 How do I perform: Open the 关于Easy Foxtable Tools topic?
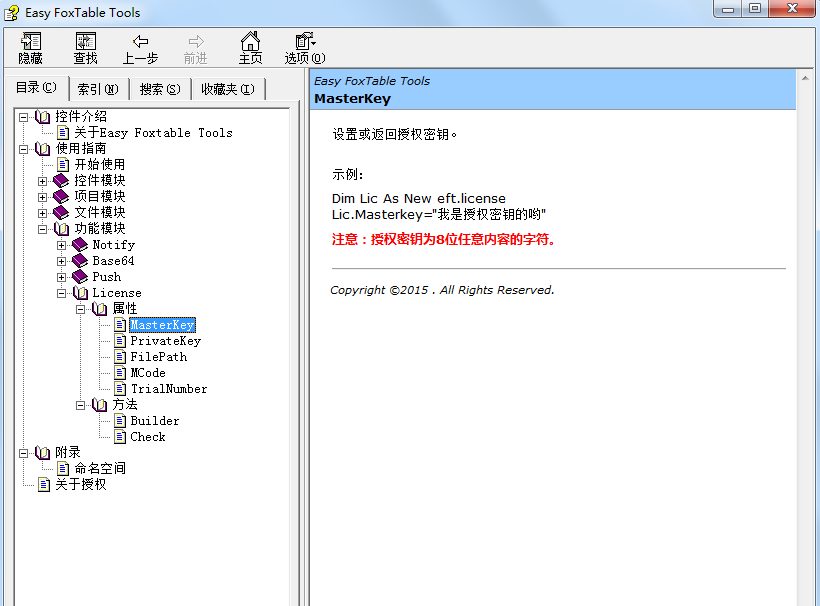(153, 133)
